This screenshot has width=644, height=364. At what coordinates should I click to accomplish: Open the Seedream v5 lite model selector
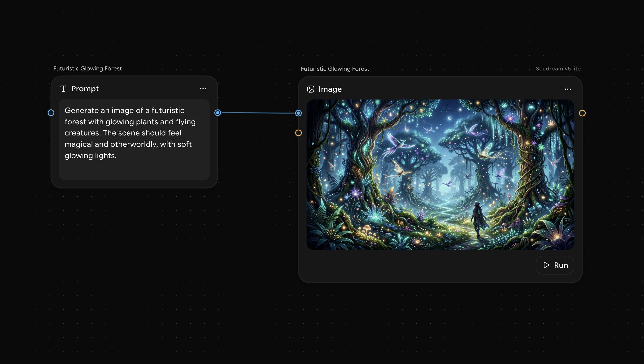tap(558, 69)
